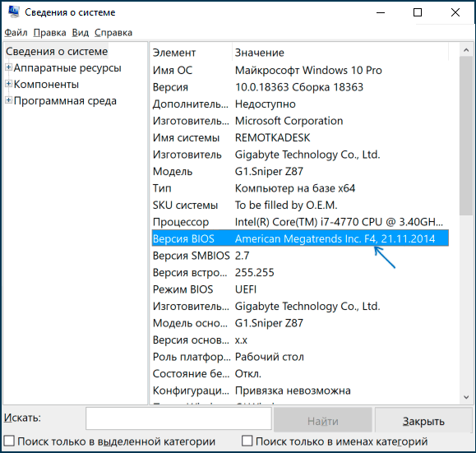Screen dimensions: 476x453
Task: Expand Аппаратные ресурсы node
Action: [x=9, y=67]
